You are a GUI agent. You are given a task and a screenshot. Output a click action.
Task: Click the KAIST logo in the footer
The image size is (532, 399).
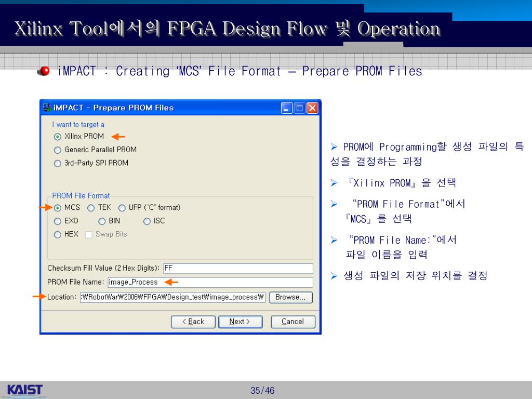pyautogui.click(x=25, y=390)
